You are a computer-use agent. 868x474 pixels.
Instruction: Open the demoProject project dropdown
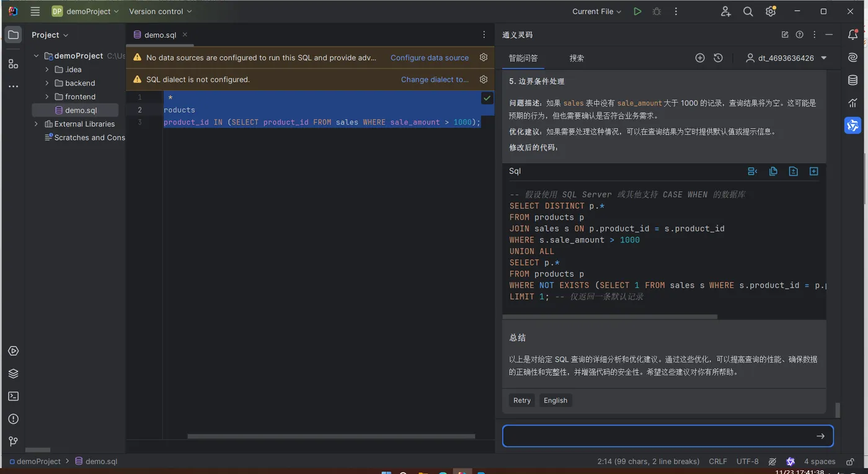click(85, 11)
